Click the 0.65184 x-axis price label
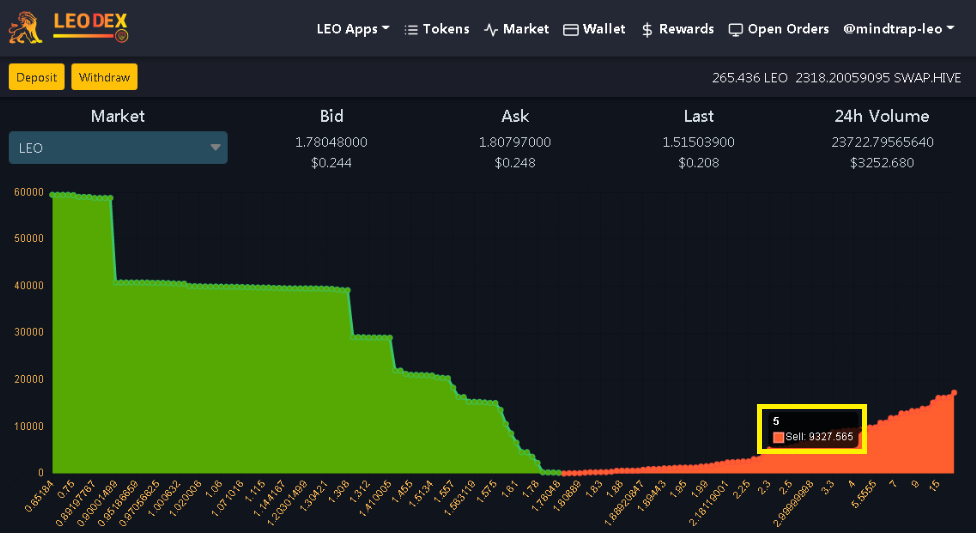Screen dimensions: 976x533 tap(39, 496)
